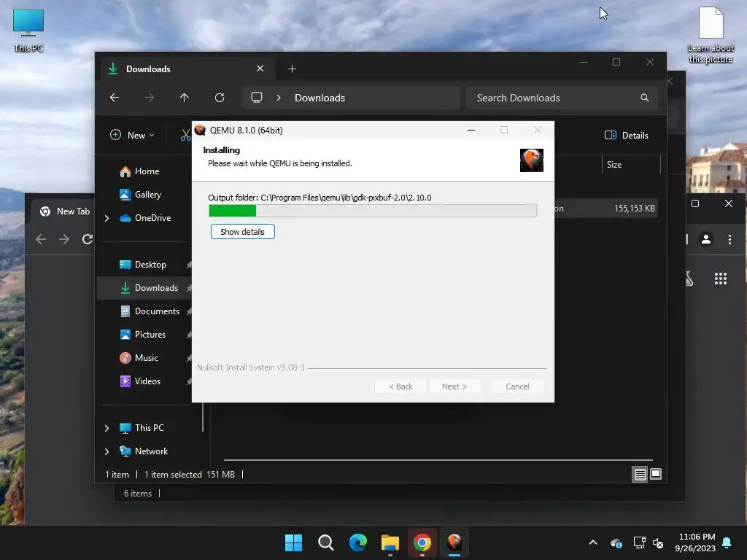Launch Microsoft Edge from taskbar
The height and width of the screenshot is (560, 747).
coord(357,542)
